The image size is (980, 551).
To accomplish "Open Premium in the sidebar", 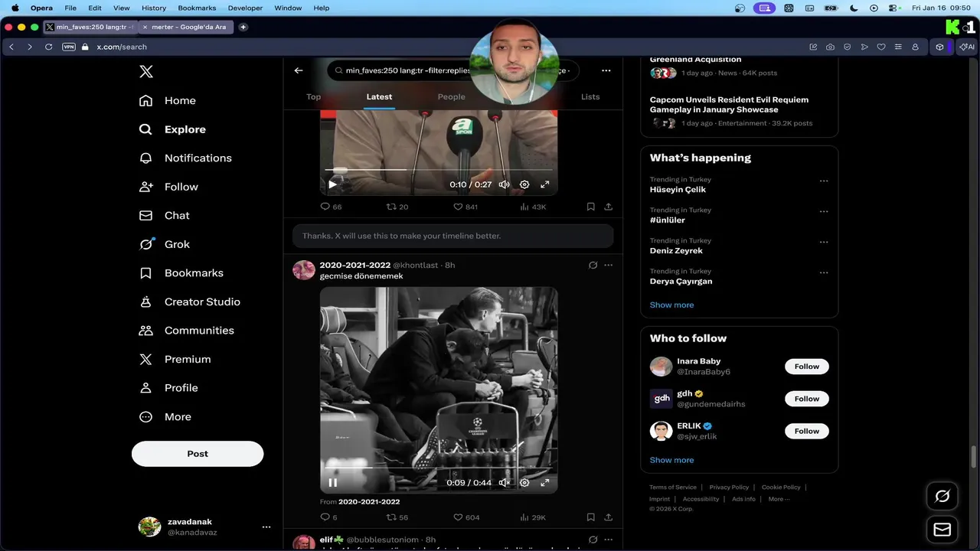I will [x=175, y=359].
